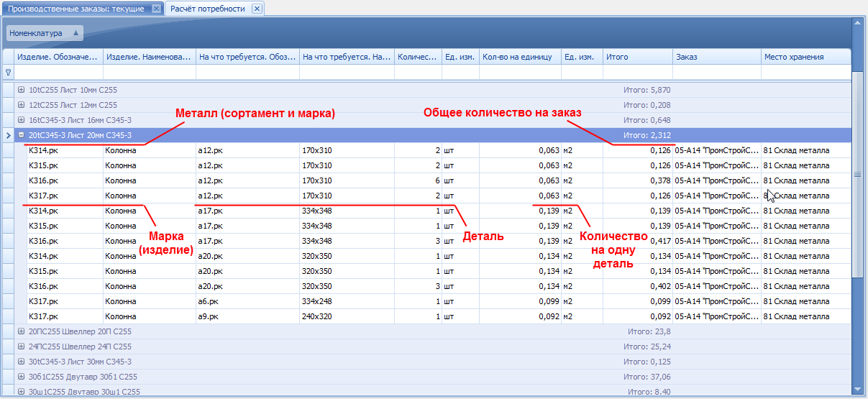868x399 pixels.
Task: Switch to 'Производственные заказы: текущие' tab
Action: [x=78, y=9]
